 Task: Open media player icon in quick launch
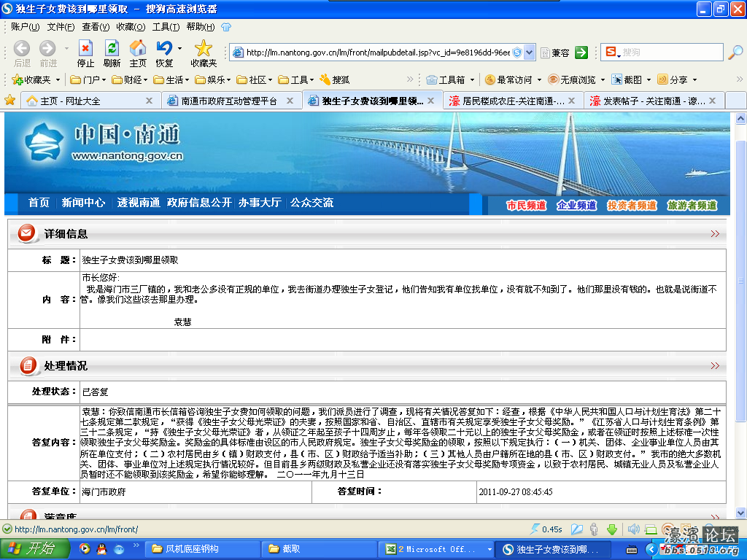click(x=85, y=549)
